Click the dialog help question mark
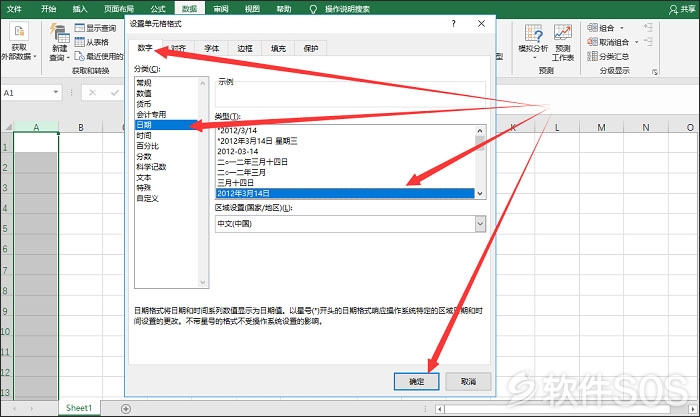This screenshot has width=700, height=417. tap(454, 24)
